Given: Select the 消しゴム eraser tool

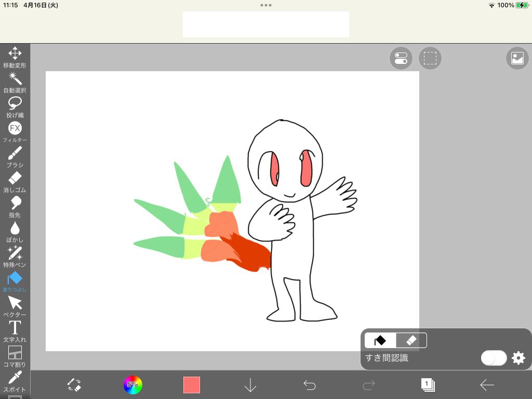Looking at the screenshot, I should [15, 181].
